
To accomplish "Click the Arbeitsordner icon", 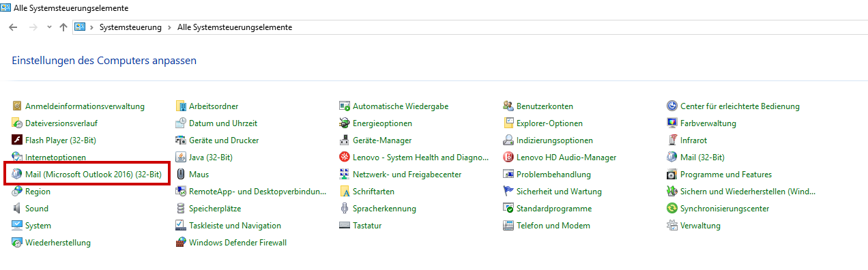I will (181, 106).
